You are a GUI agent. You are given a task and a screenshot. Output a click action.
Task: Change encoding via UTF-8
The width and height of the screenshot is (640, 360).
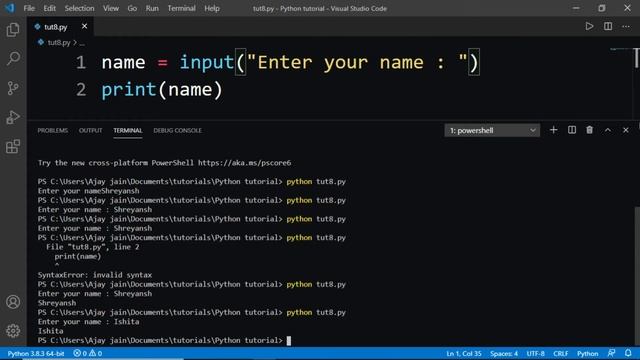536,353
